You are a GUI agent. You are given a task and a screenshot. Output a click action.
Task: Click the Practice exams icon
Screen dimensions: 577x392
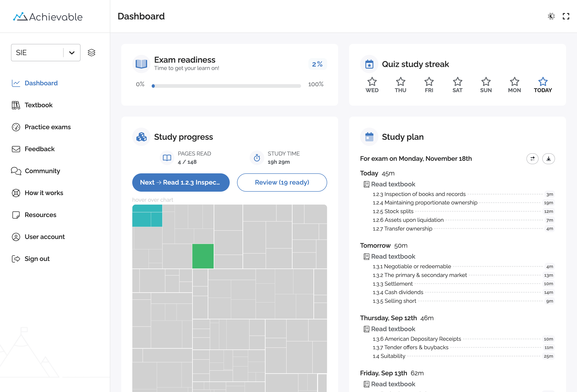pyautogui.click(x=16, y=127)
